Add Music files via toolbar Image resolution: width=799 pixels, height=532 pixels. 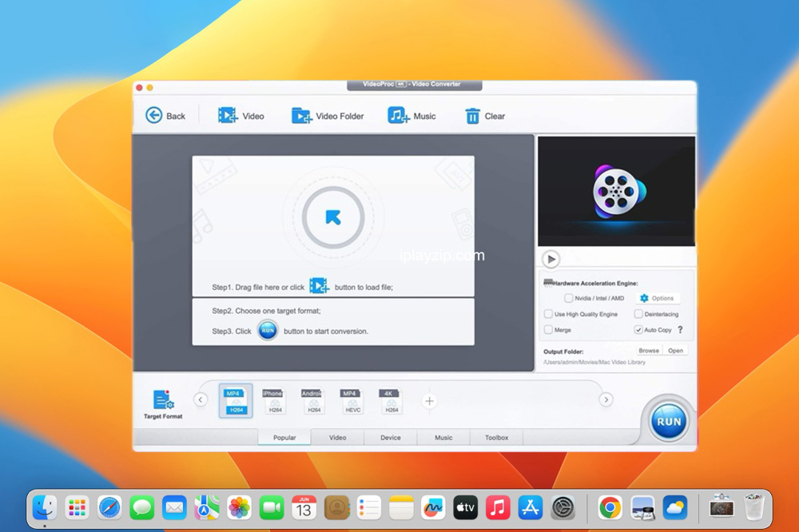point(411,116)
